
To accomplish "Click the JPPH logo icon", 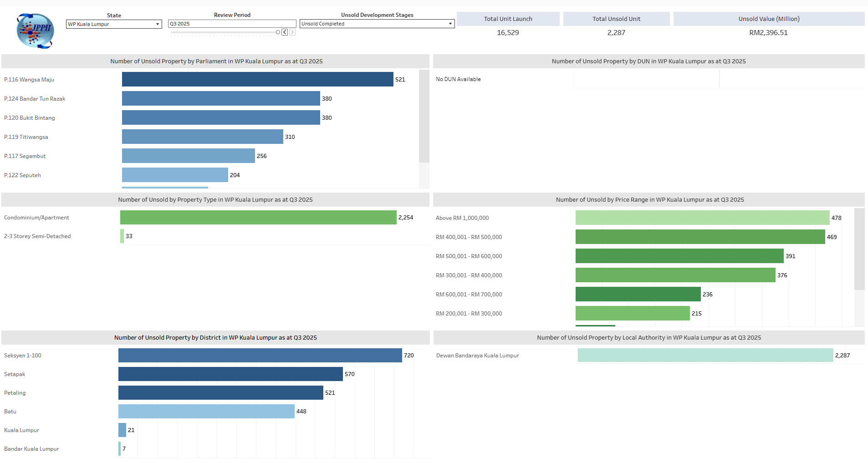I will coord(35,31).
